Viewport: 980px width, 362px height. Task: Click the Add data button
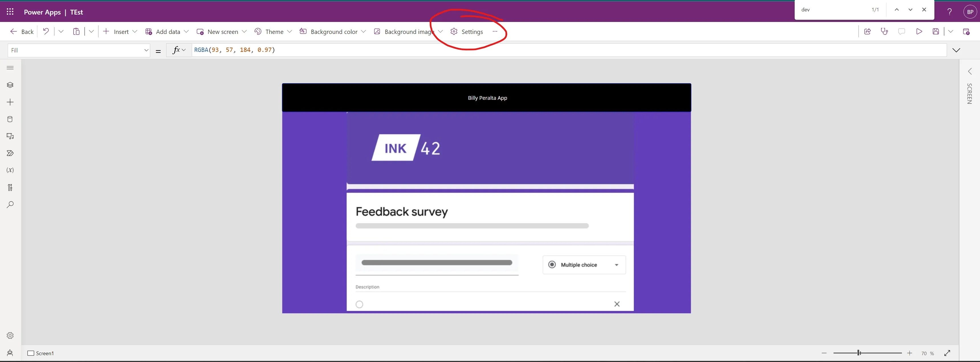[x=167, y=32]
